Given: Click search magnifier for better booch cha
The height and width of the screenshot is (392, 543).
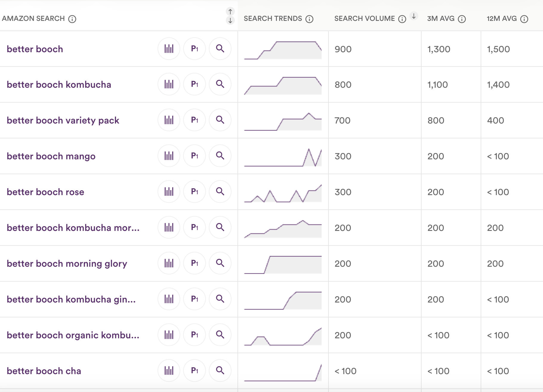Looking at the screenshot, I should (x=220, y=371).
